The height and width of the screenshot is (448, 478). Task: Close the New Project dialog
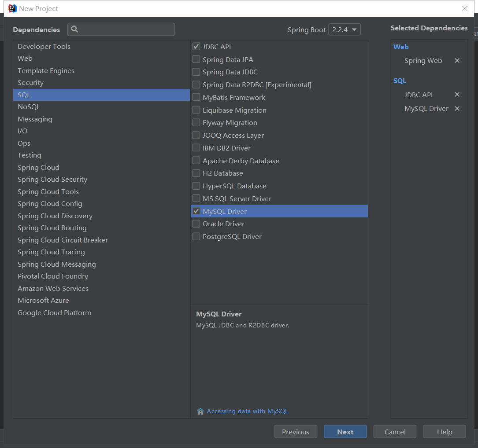tap(465, 8)
